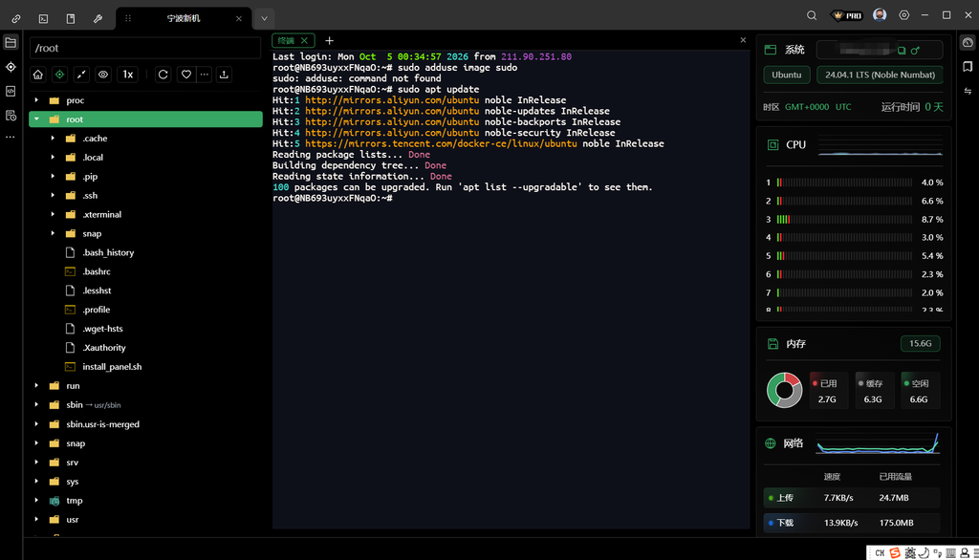
Task: Click the upload file icon
Action: (224, 75)
